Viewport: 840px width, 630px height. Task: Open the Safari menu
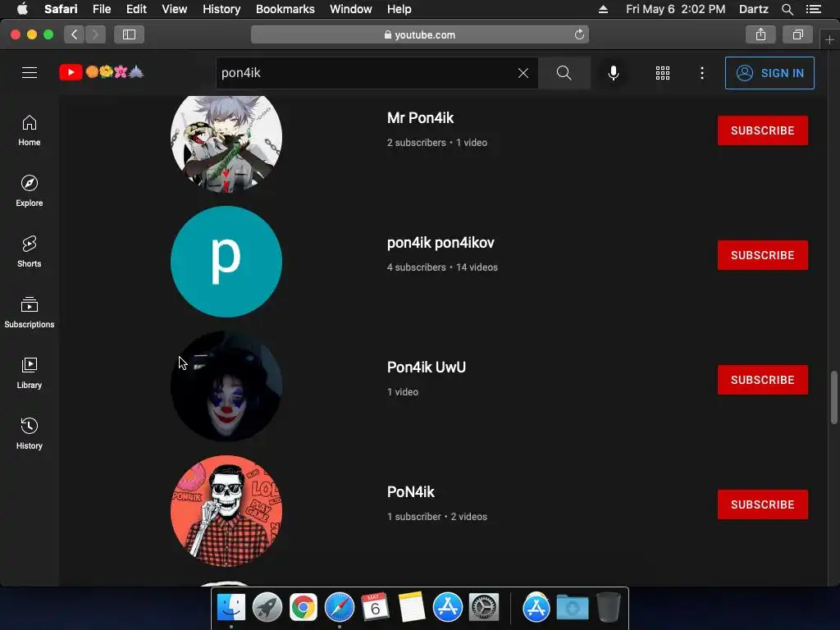coord(61,9)
